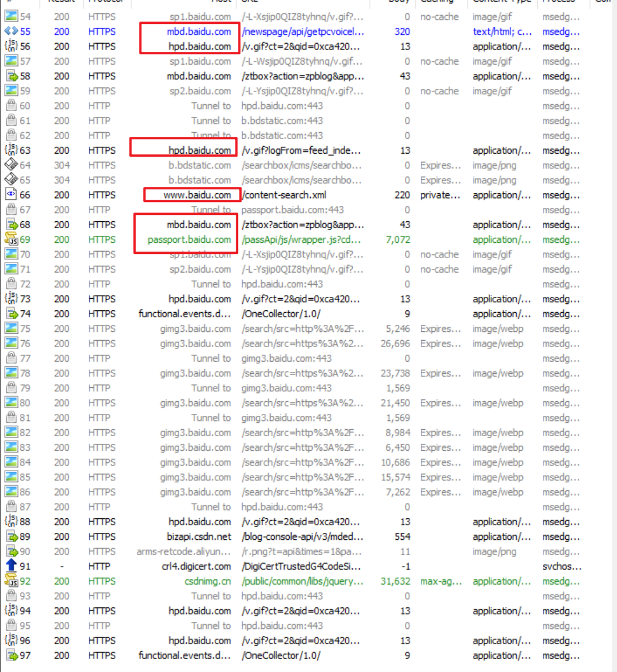Click the JSON icon of session 63
The width and height of the screenshot is (617, 672).
[11, 150]
